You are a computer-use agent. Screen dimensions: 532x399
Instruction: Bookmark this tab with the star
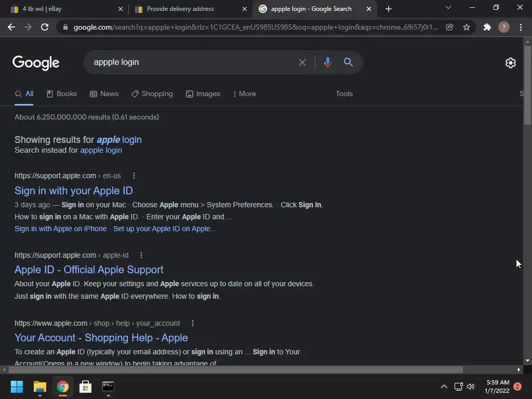[x=467, y=27]
